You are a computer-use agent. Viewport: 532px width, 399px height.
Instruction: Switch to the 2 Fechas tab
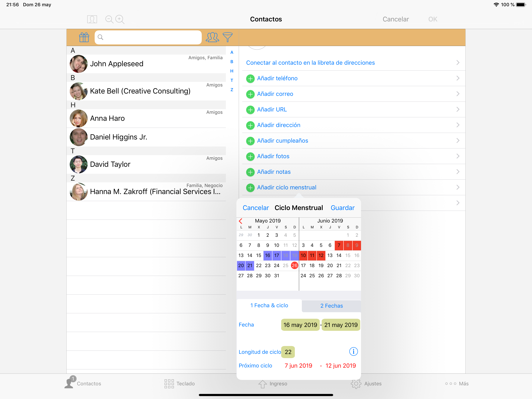coord(331,306)
